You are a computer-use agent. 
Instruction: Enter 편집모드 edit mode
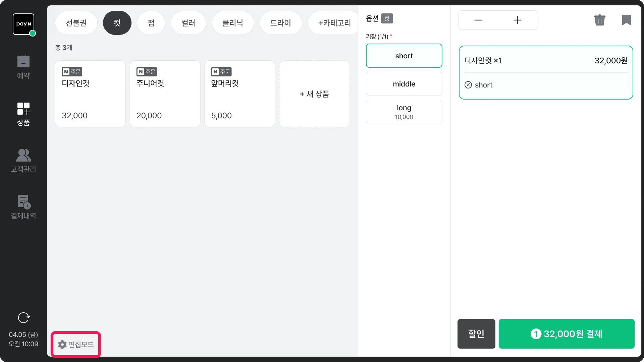[76, 344]
